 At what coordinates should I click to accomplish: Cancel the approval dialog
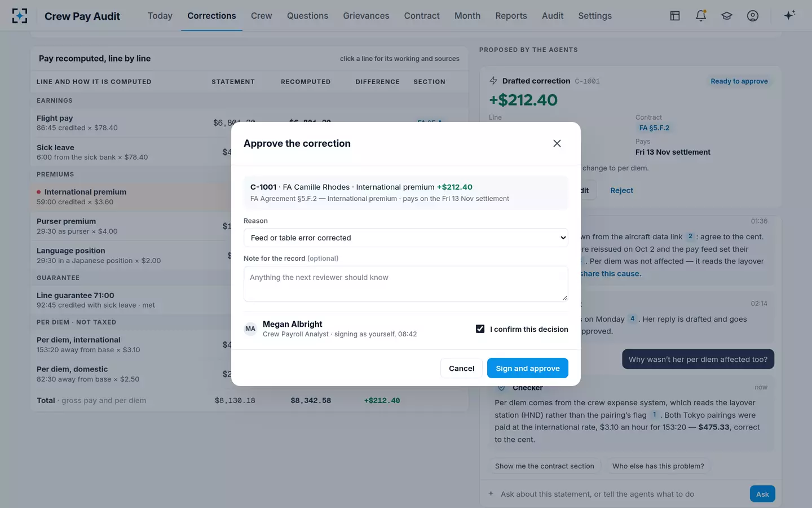point(461,368)
